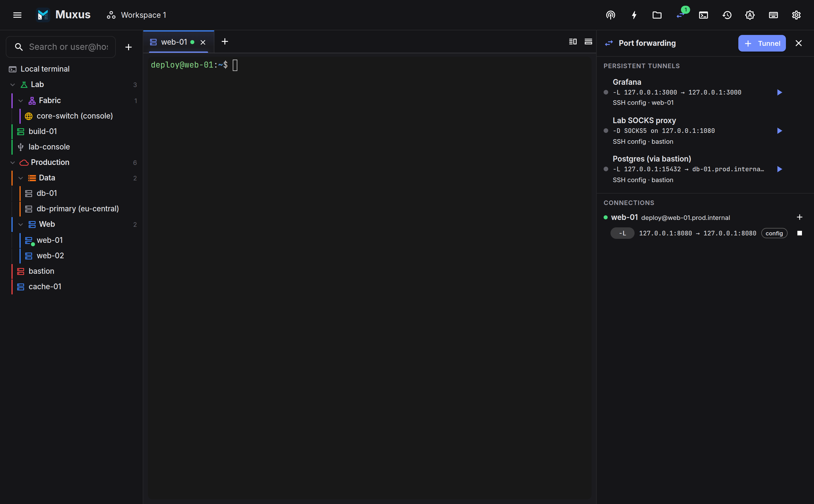Open Workspace 1 selector
Image resolution: width=814 pixels, height=504 pixels.
(136, 15)
